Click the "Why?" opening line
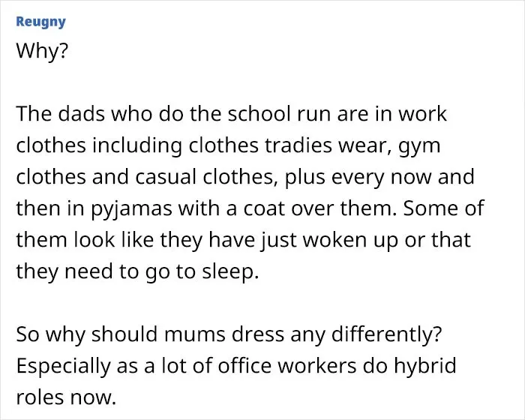Viewport: 525px width, 420px height. [x=42, y=51]
